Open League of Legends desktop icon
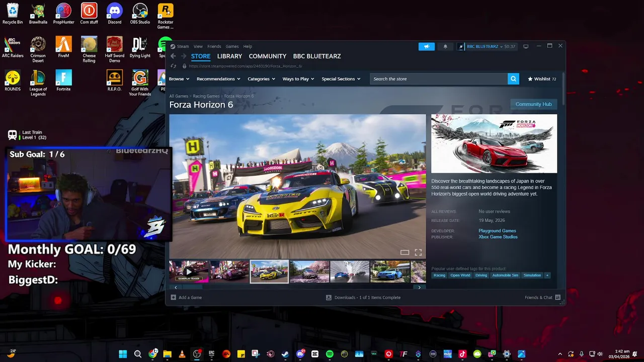This screenshot has width=644, height=362. point(38,83)
